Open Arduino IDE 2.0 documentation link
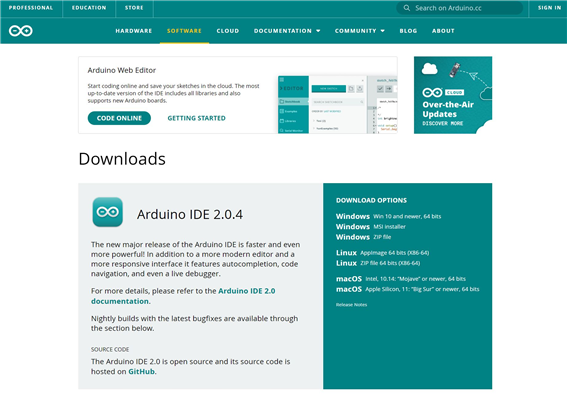This screenshot has height=399, width=567. pyautogui.click(x=183, y=296)
